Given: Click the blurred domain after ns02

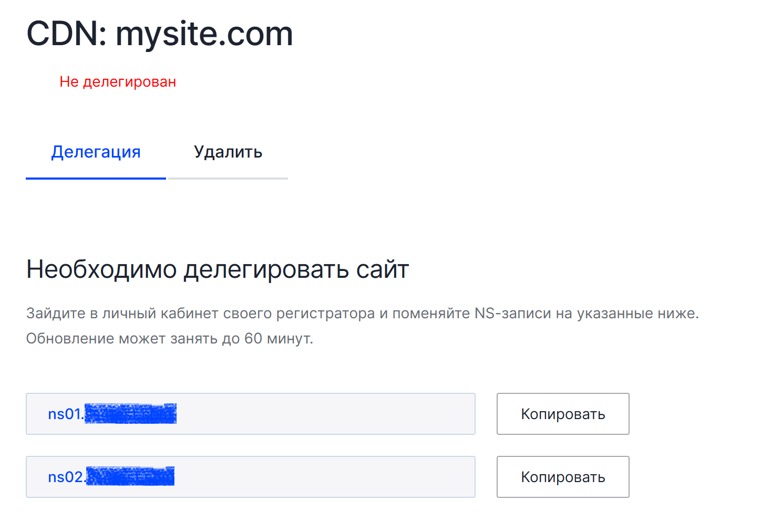Looking at the screenshot, I should 130,476.
